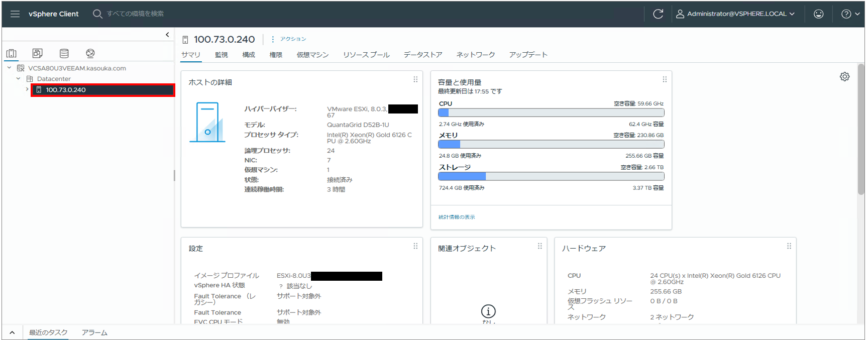Click the 最終更新日は 17:55 です text
This screenshot has width=868, height=340.
coord(470,91)
